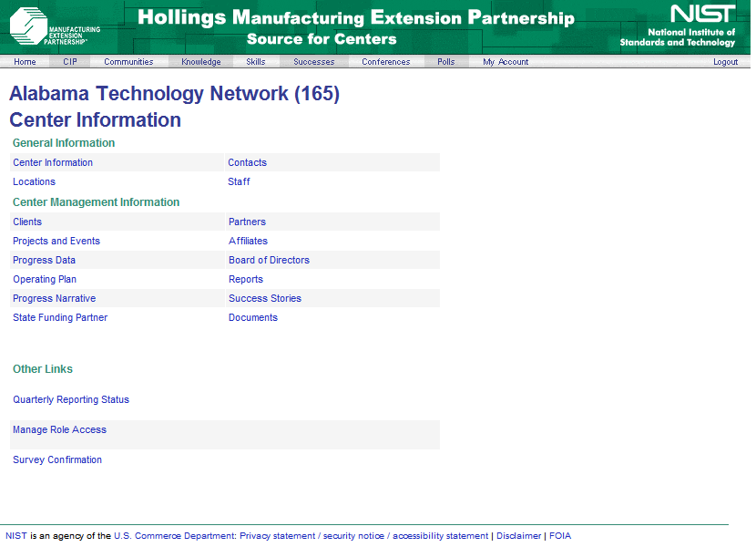The width and height of the screenshot is (756, 547).
Task: Open Successes in the navigation bar
Action: coord(314,62)
